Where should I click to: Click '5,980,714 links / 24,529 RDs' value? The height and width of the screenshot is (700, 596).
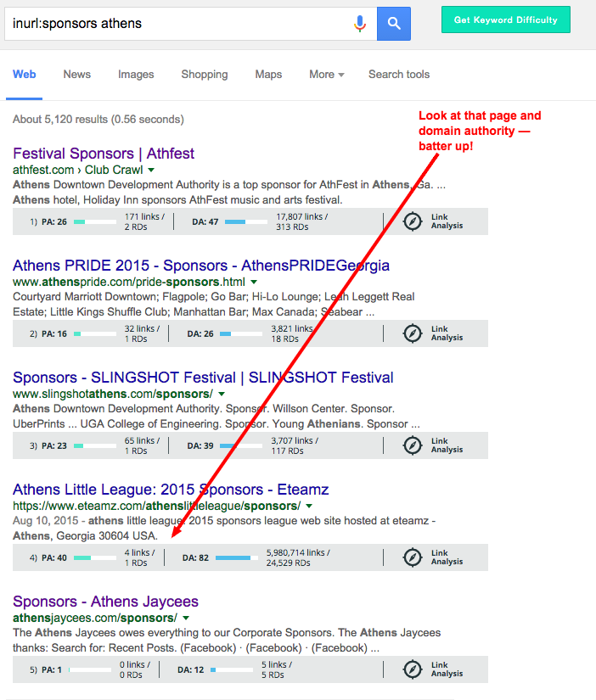click(x=298, y=558)
